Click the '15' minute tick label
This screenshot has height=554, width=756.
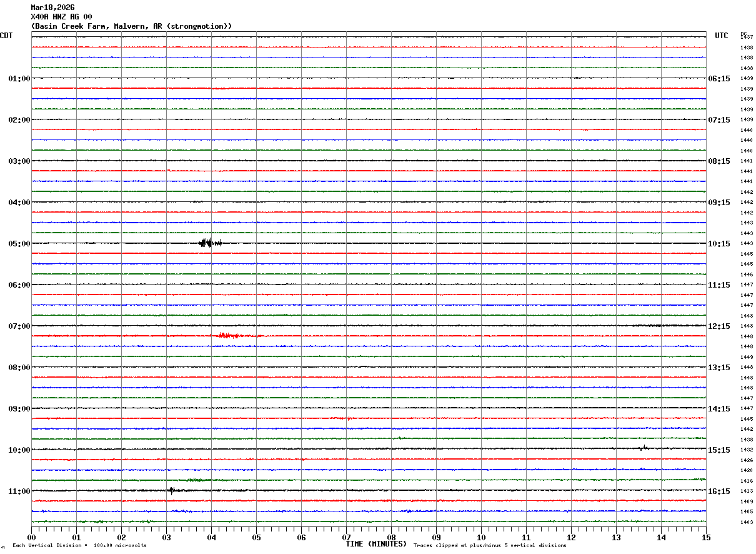coord(706,537)
